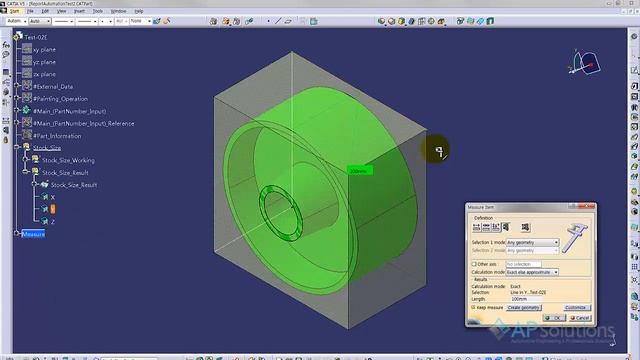
Task: Expand the #Painting_Operation node
Action: click(17, 98)
